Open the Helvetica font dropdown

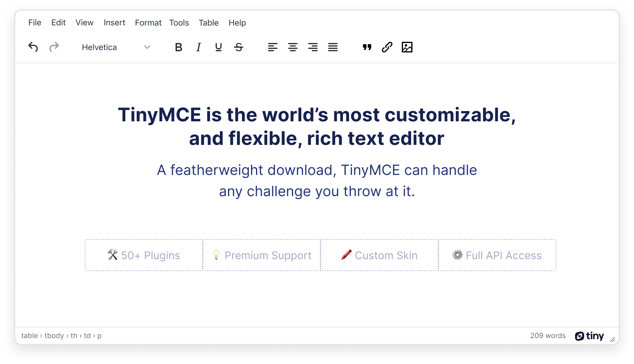pos(116,47)
